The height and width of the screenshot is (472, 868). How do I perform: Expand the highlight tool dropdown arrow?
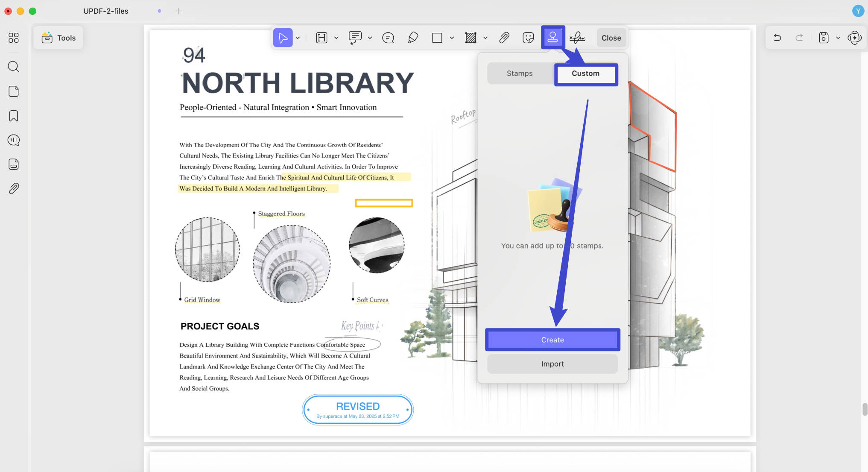tap(336, 38)
